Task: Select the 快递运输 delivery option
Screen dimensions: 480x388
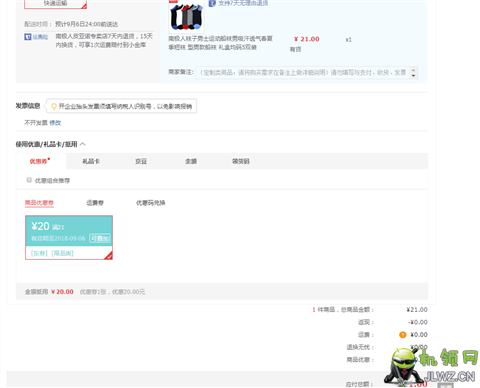Action: [x=55, y=3]
